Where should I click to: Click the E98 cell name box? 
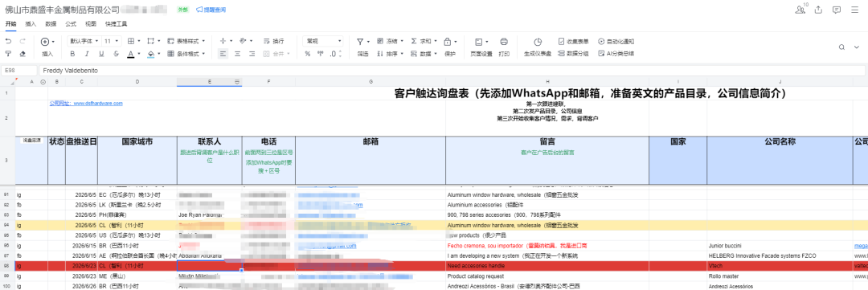tap(19, 70)
